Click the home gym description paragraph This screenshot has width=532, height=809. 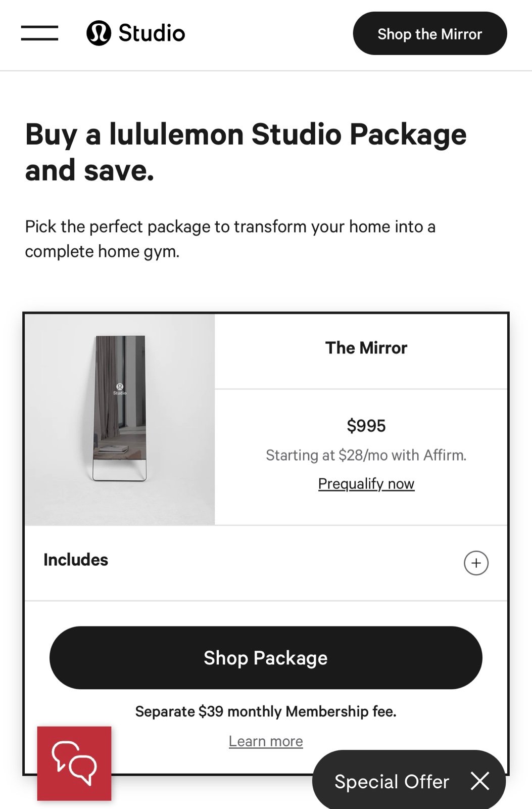click(x=230, y=239)
